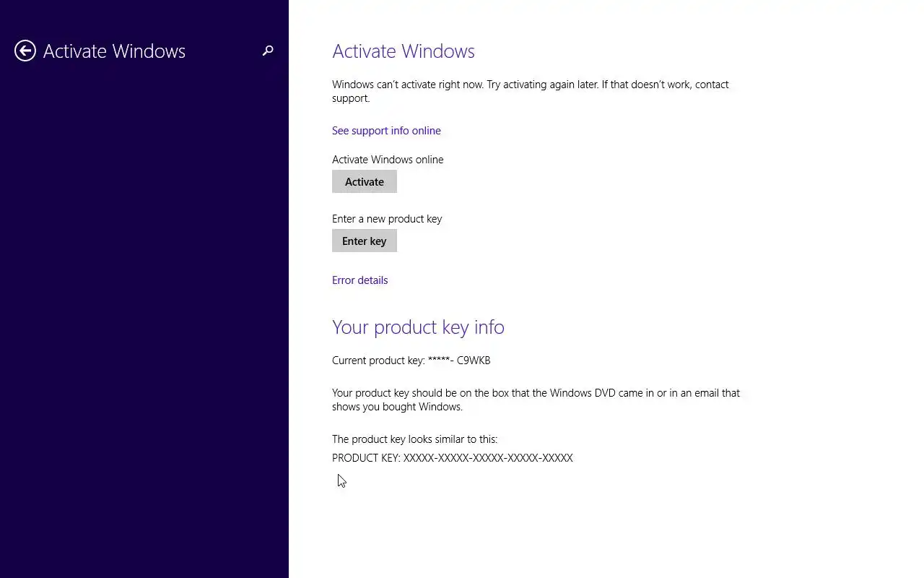
Task: Open search with the magnifier icon
Action: pyautogui.click(x=268, y=51)
